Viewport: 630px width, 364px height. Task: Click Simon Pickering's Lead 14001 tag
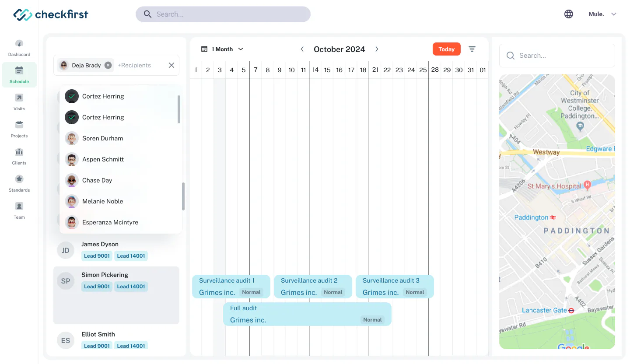point(131,287)
